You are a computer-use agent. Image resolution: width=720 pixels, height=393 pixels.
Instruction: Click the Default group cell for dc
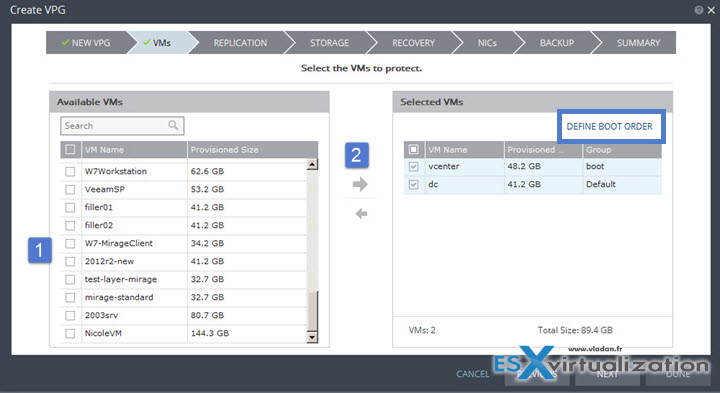pos(622,184)
